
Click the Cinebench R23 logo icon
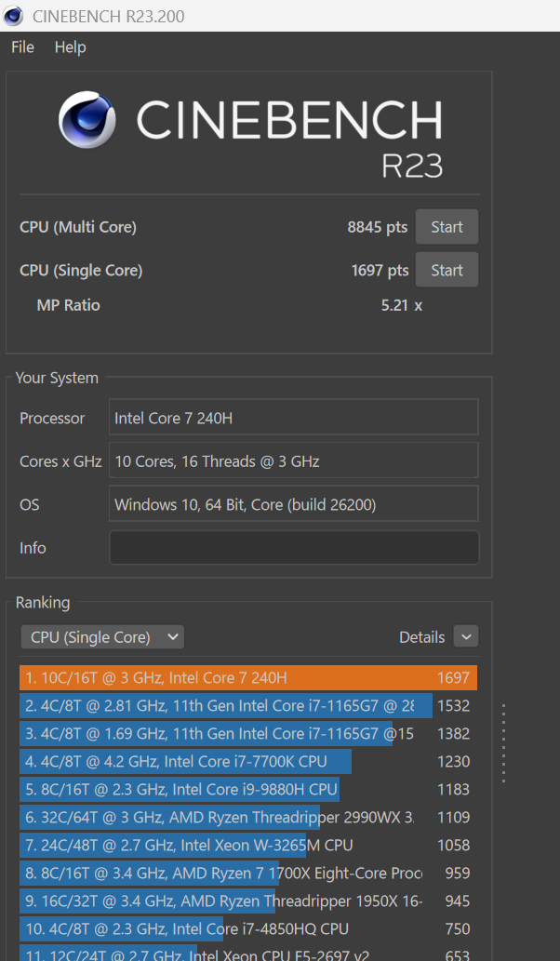87,120
